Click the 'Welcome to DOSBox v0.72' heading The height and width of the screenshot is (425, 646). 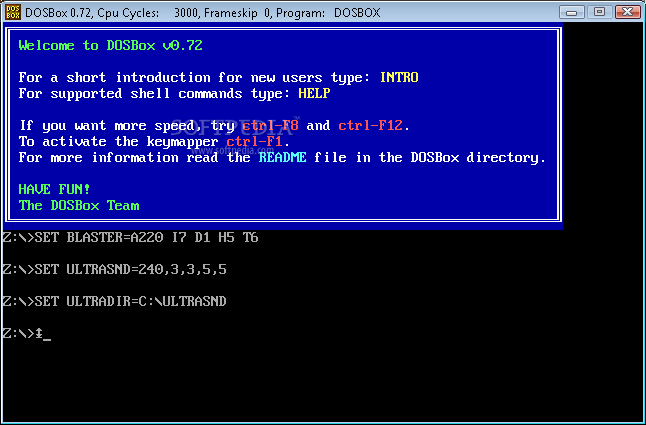pyautogui.click(x=110, y=45)
